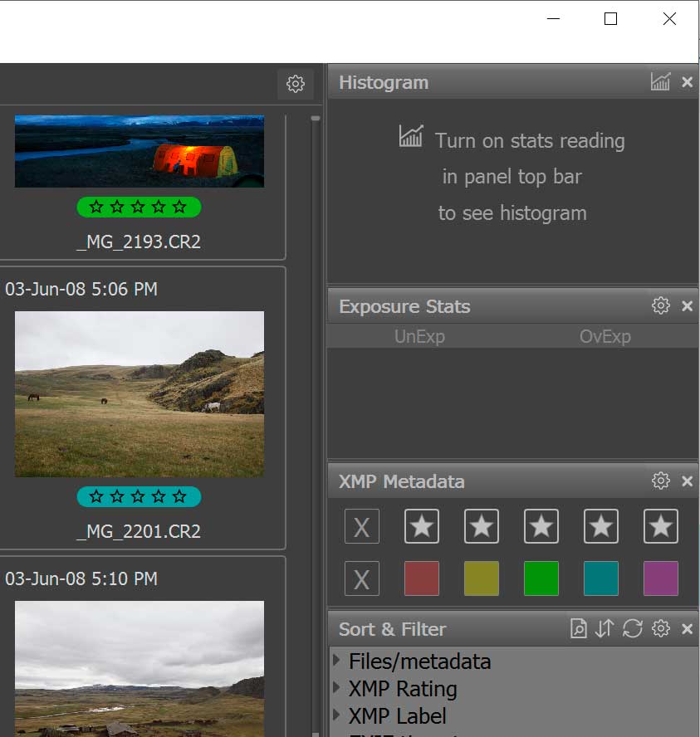
Task: Set XMP rating to five stars
Action: tap(661, 527)
